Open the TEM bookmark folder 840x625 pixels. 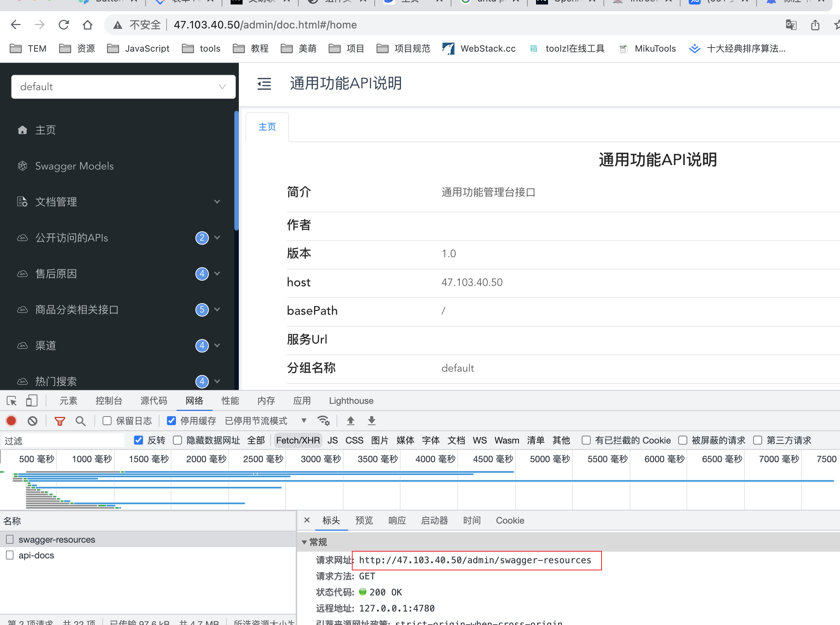(28, 48)
